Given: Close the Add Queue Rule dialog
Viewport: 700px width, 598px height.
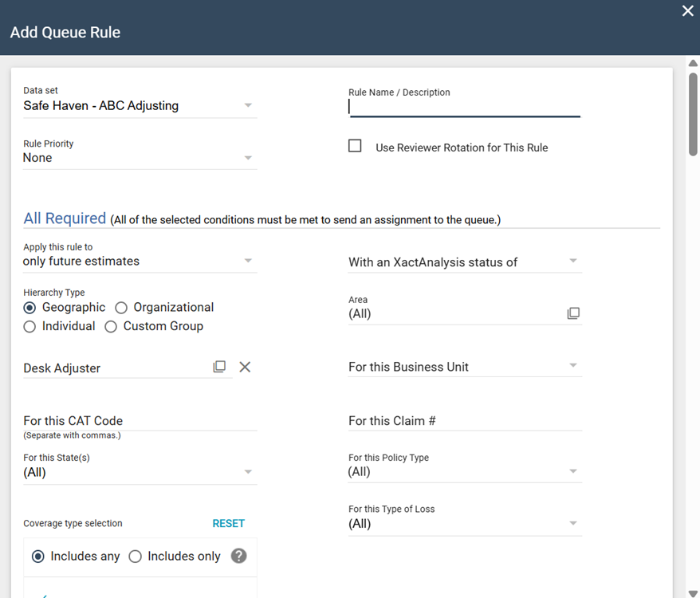Looking at the screenshot, I should point(687,11).
